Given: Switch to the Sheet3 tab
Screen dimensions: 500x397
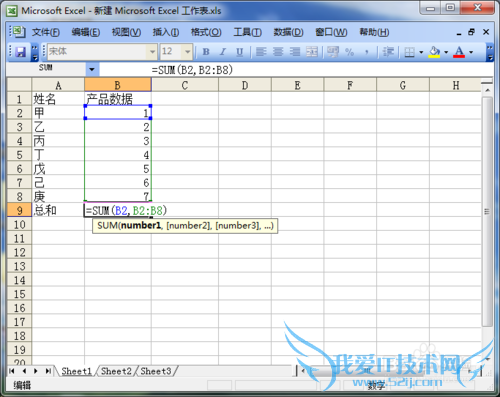Looking at the screenshot, I should tap(156, 371).
